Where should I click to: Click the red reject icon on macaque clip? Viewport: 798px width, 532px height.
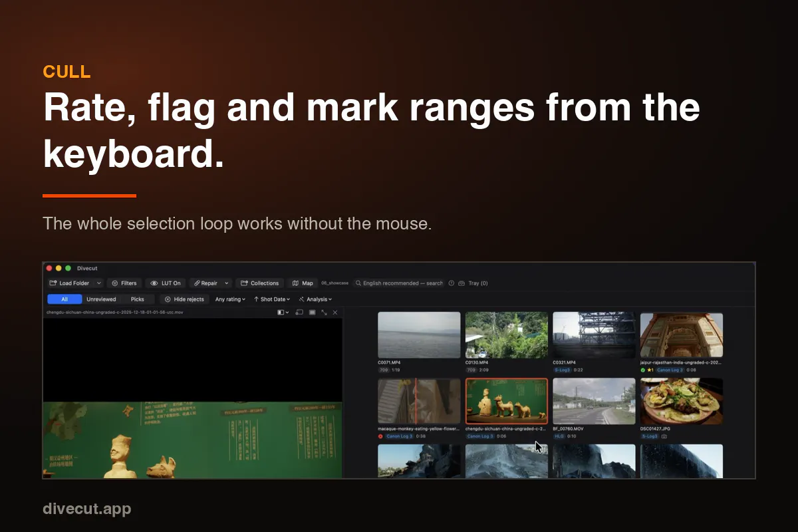(380, 436)
